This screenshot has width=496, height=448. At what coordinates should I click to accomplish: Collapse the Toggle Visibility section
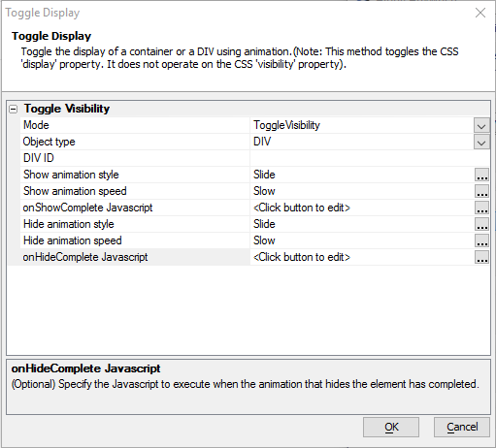(14, 110)
